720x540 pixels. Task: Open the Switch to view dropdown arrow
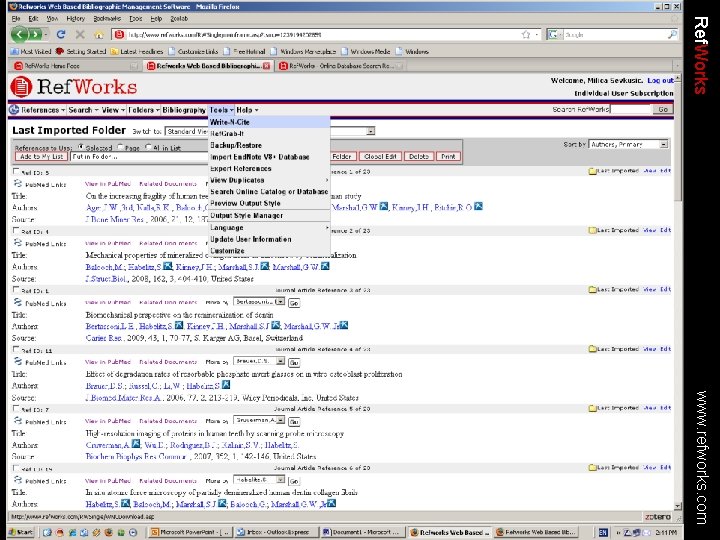coord(371,131)
